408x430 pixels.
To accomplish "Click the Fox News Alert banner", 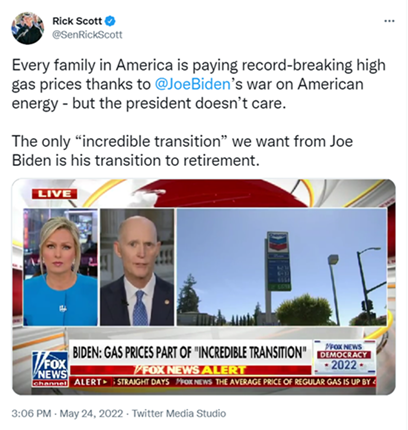I will (x=191, y=370).
